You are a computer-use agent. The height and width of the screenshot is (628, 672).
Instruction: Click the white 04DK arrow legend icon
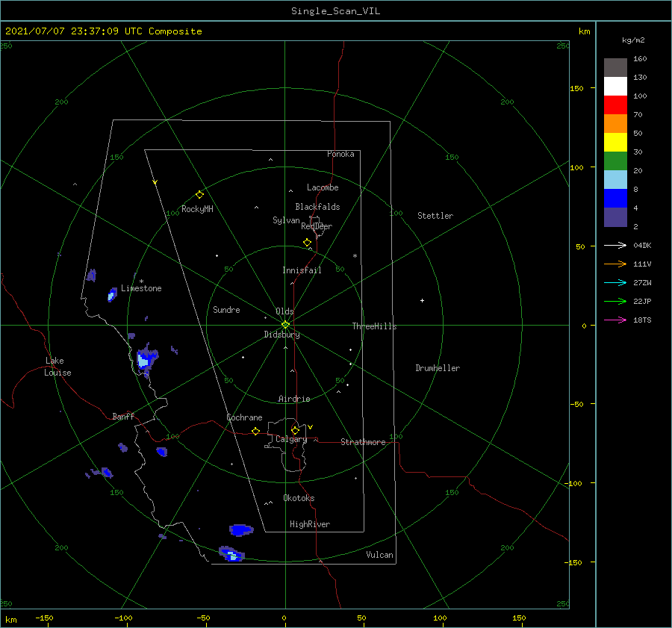[615, 246]
